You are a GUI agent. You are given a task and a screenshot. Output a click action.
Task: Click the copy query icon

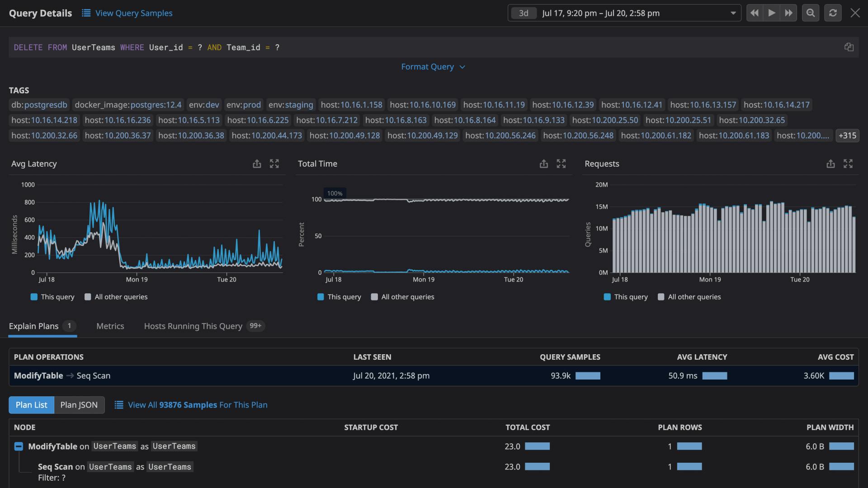coord(849,47)
